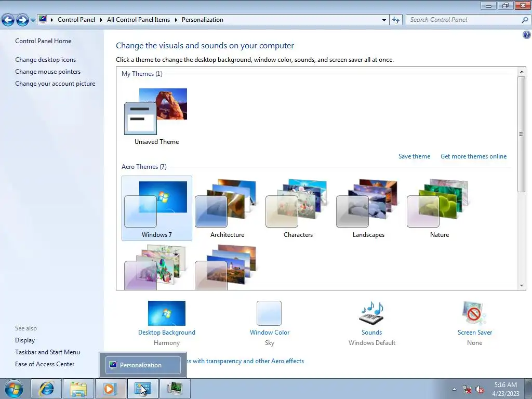Open Control Panel Home
The image size is (532, 399).
(43, 41)
